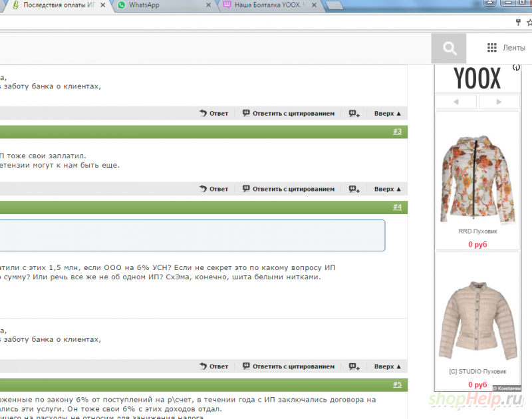Open the Ленты grid menu
Image resolution: width=532 pixels, height=419 pixels.
[x=506, y=48]
